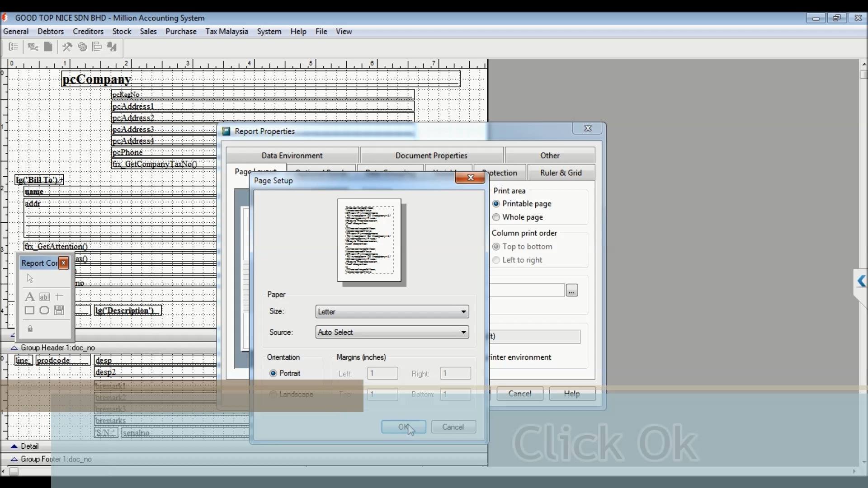
Task: Select the lg('Description') label in report
Action: (127, 310)
